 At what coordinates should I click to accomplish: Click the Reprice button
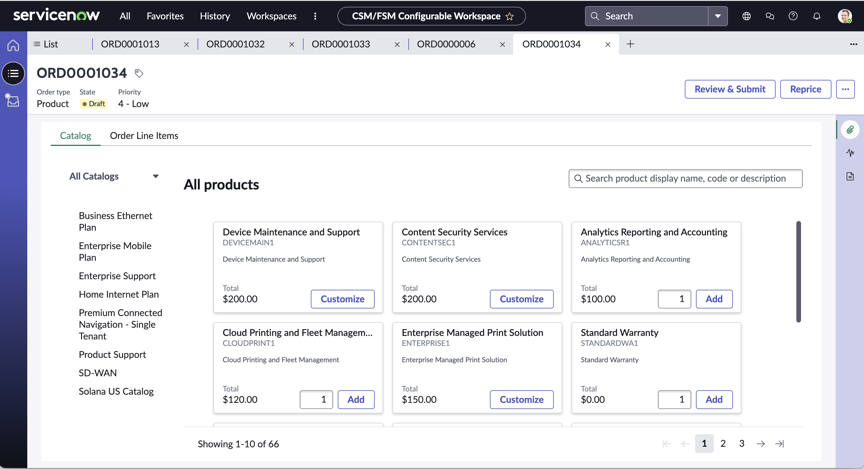pyautogui.click(x=806, y=89)
